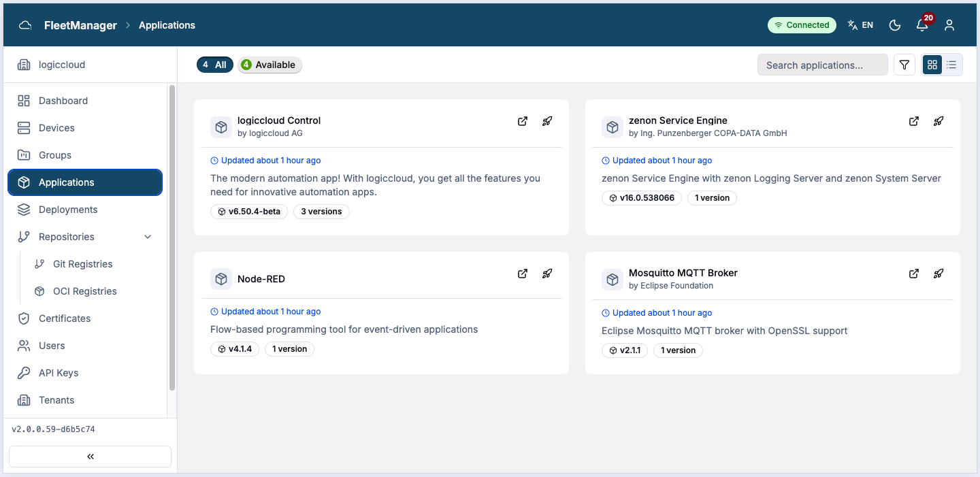Collapse the sidebar with double chevron button
980x477 pixels.
tap(90, 457)
